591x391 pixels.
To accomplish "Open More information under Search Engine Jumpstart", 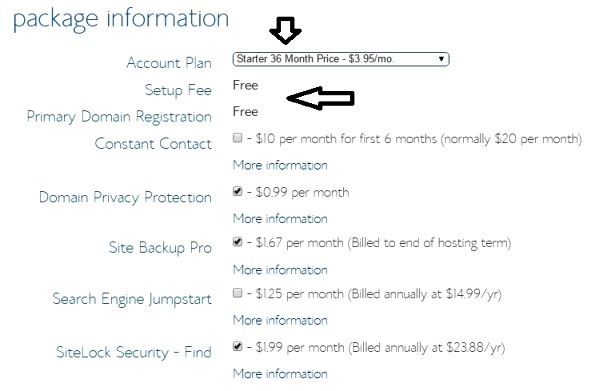I will (280, 320).
